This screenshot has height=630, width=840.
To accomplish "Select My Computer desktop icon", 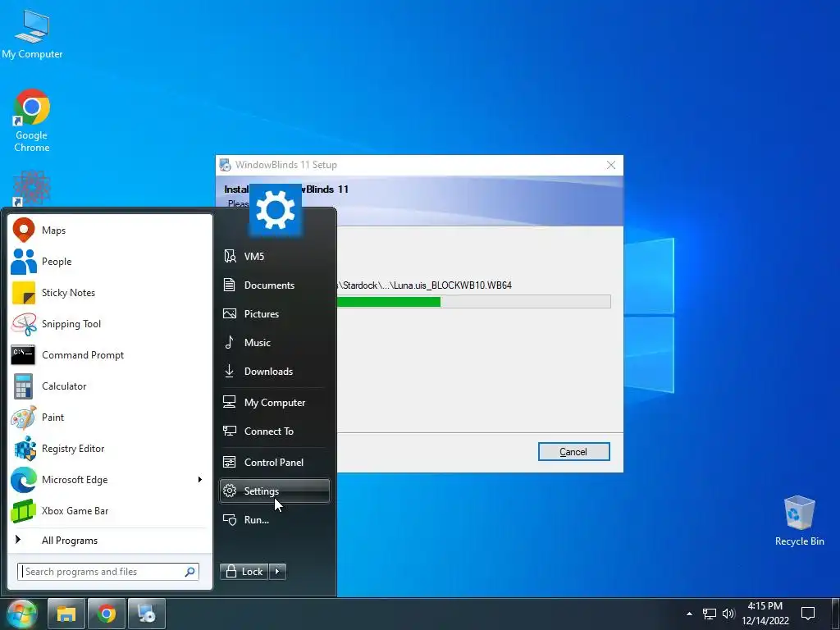I will [x=32, y=33].
